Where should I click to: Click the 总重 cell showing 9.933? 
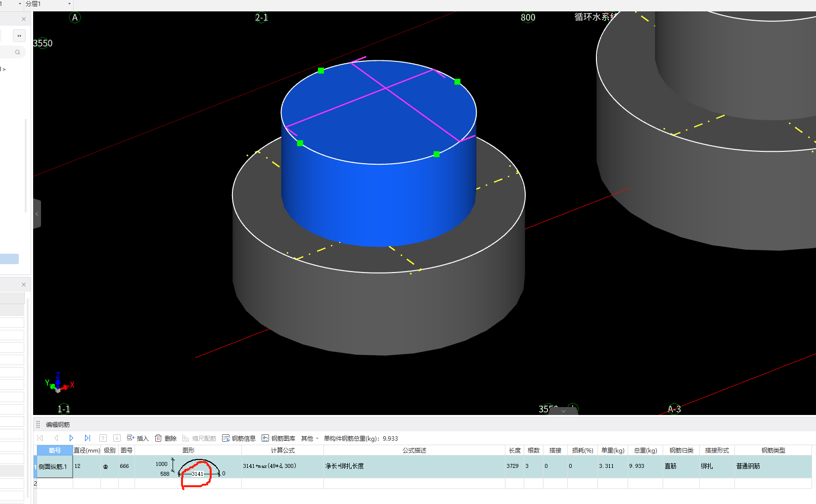pos(645,466)
